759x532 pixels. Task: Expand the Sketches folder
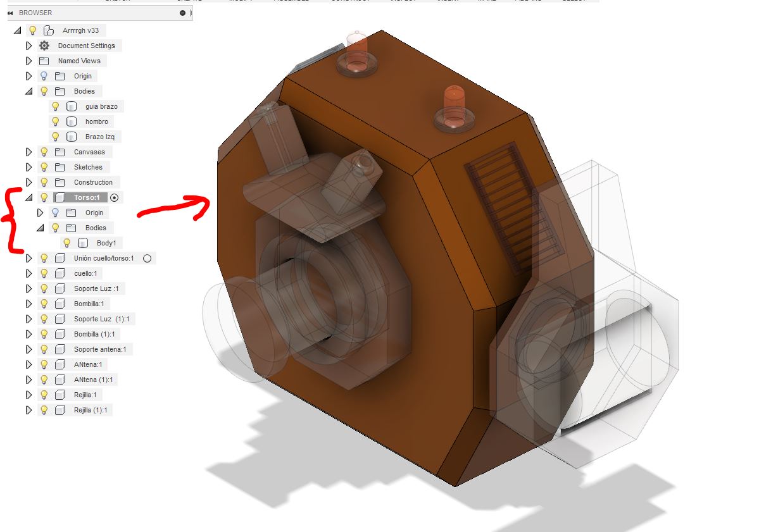coord(28,167)
